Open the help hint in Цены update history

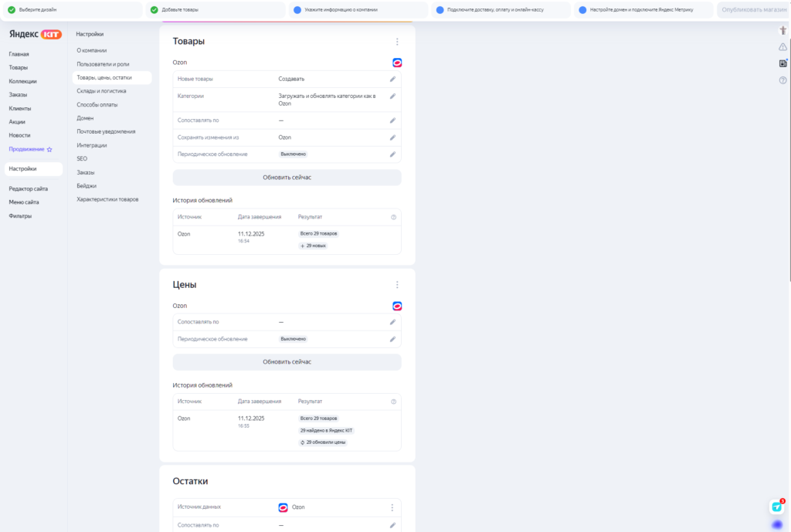393,402
